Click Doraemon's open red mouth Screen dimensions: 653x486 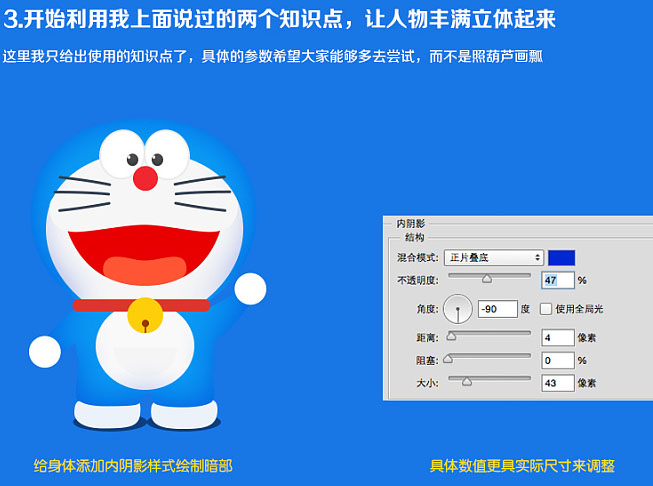point(144,255)
